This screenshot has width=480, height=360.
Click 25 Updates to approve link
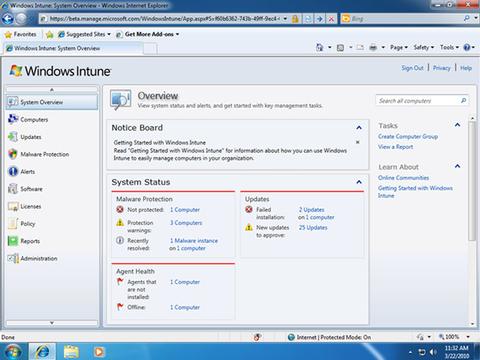[313, 228]
